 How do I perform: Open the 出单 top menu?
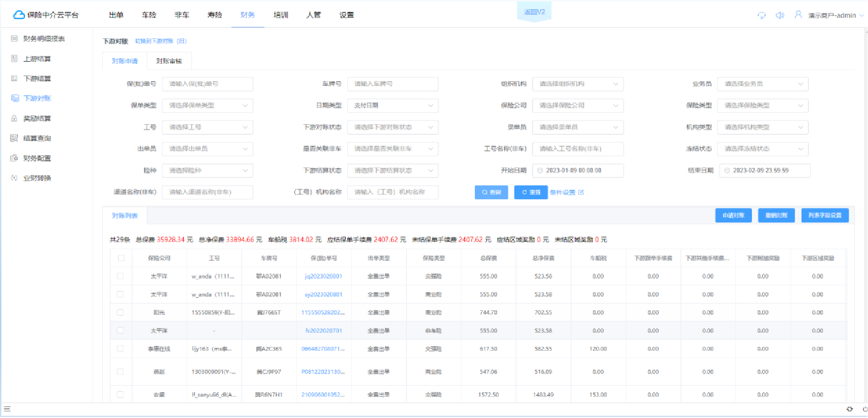coord(116,15)
